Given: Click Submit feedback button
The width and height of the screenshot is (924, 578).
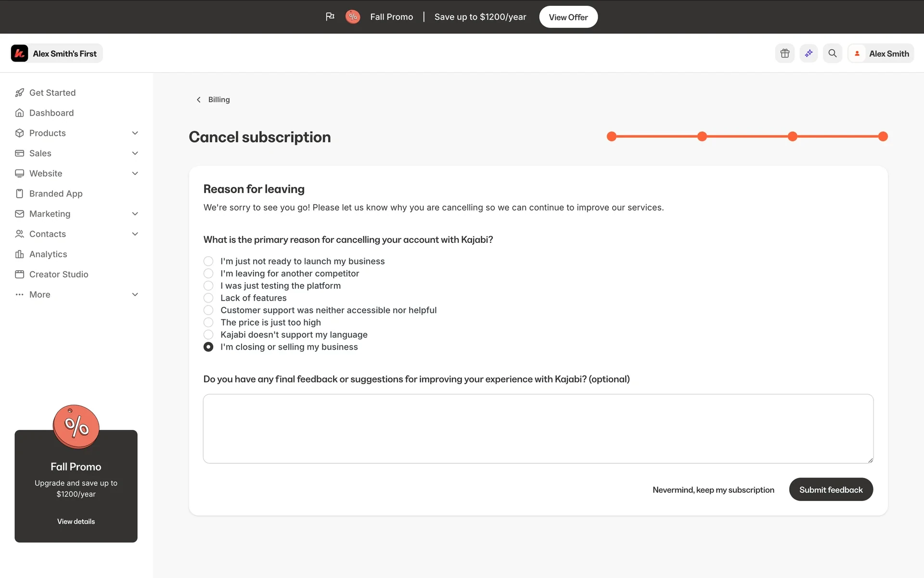Looking at the screenshot, I should tap(831, 489).
